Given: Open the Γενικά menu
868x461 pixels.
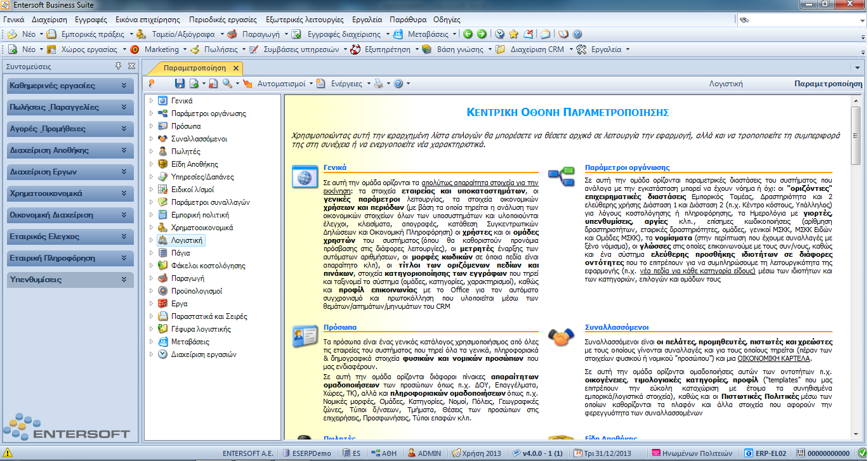Looking at the screenshot, I should [x=14, y=20].
